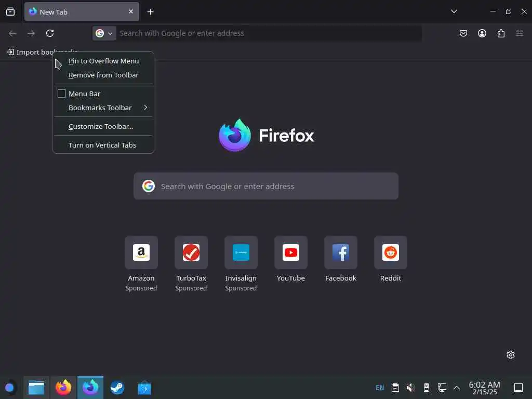This screenshot has width=532, height=399.
Task: Click the Google logo in the central search box
Action: click(x=148, y=186)
